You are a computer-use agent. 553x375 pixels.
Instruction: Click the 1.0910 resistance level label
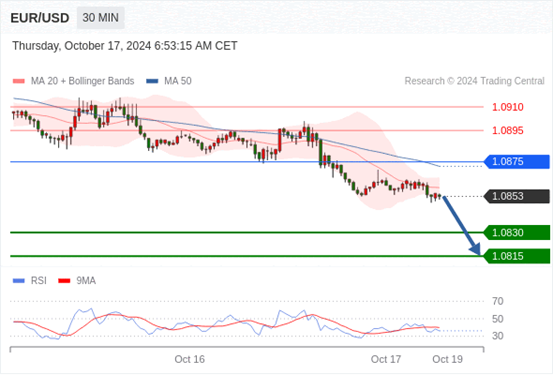point(508,107)
